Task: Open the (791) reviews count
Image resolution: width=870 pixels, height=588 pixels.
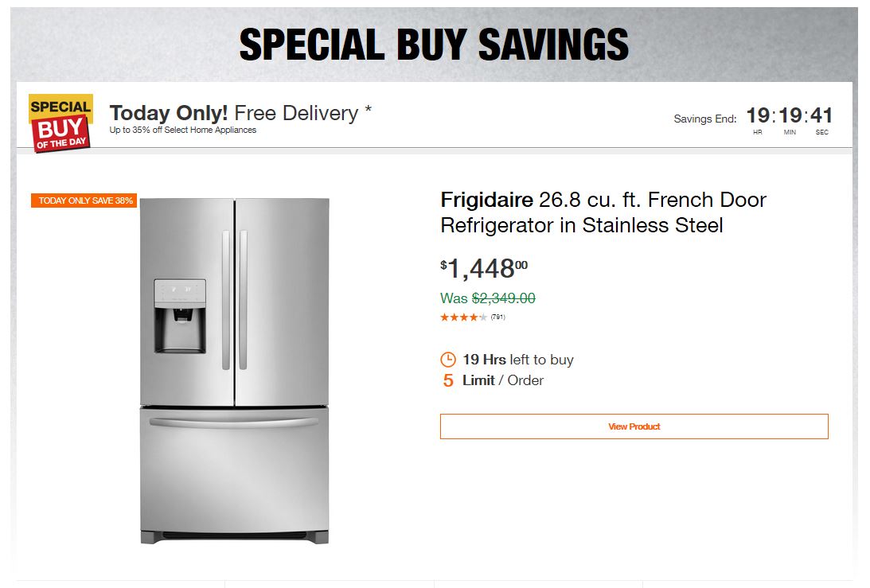Action: coord(498,317)
